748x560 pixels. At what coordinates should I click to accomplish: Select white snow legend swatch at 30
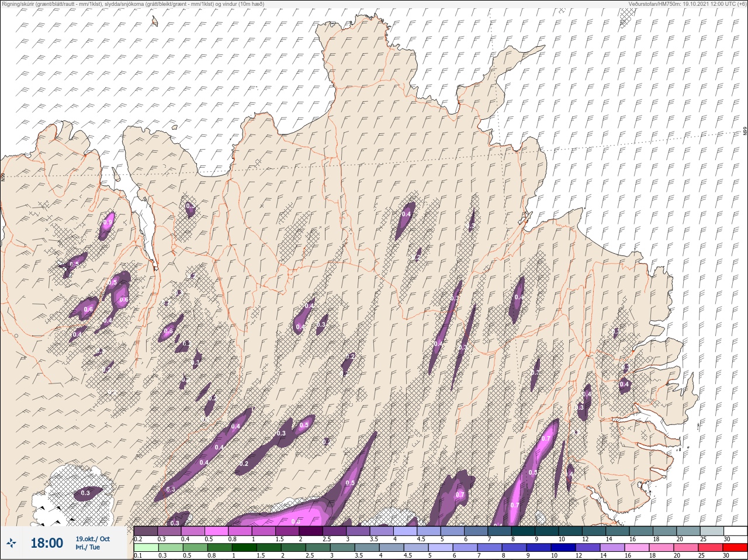tap(735, 531)
